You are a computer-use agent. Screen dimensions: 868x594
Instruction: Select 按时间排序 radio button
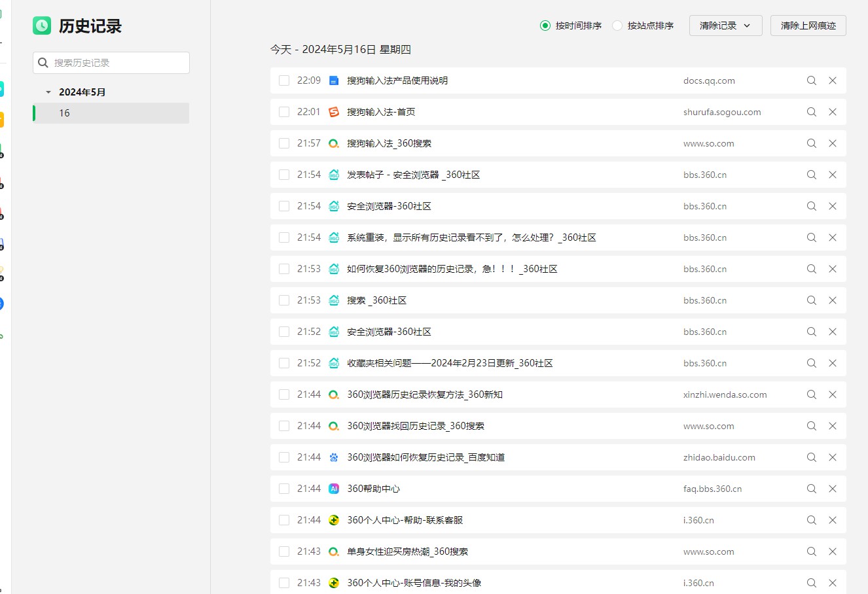(545, 26)
